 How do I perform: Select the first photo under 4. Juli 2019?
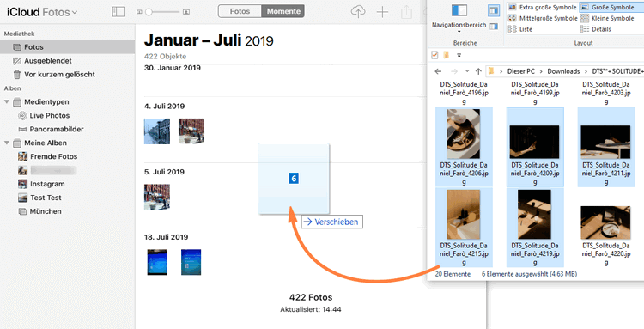(x=157, y=131)
